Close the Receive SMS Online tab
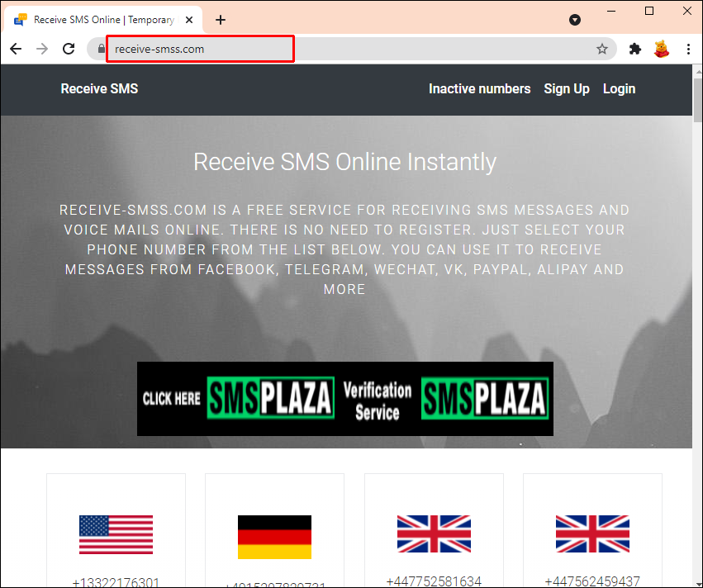This screenshot has height=588, width=703. tap(189, 20)
